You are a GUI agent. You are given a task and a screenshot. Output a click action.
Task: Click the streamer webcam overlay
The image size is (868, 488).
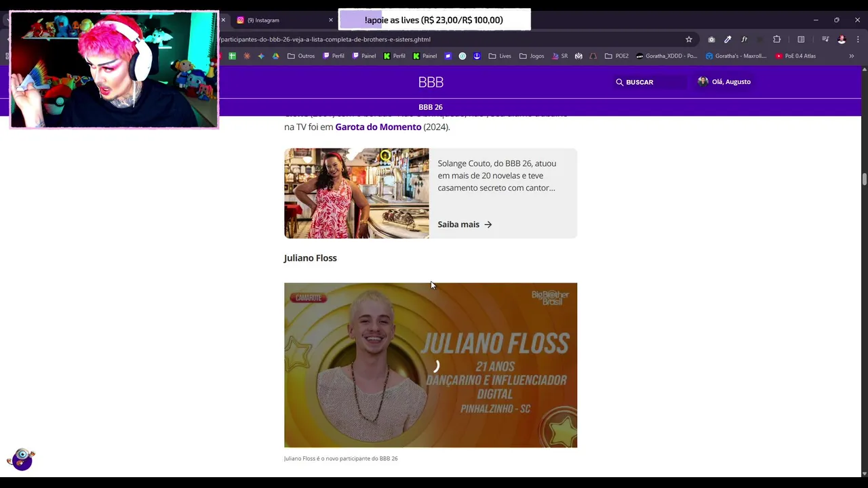tap(114, 70)
